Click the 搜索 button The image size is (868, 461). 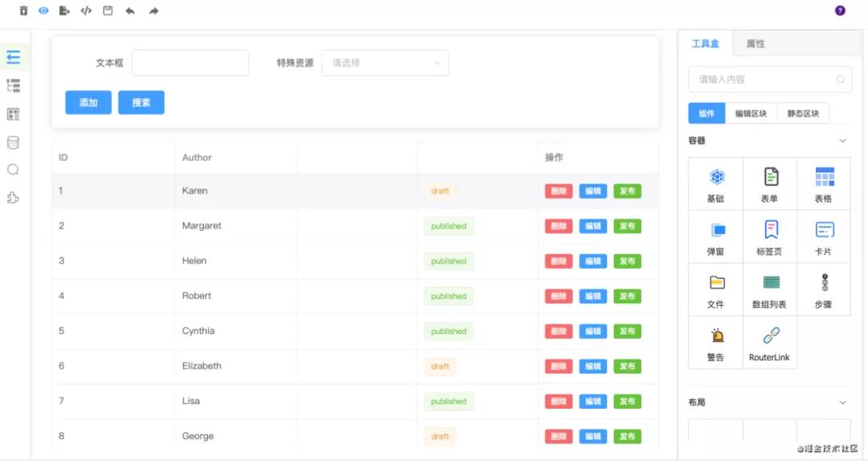[141, 102]
